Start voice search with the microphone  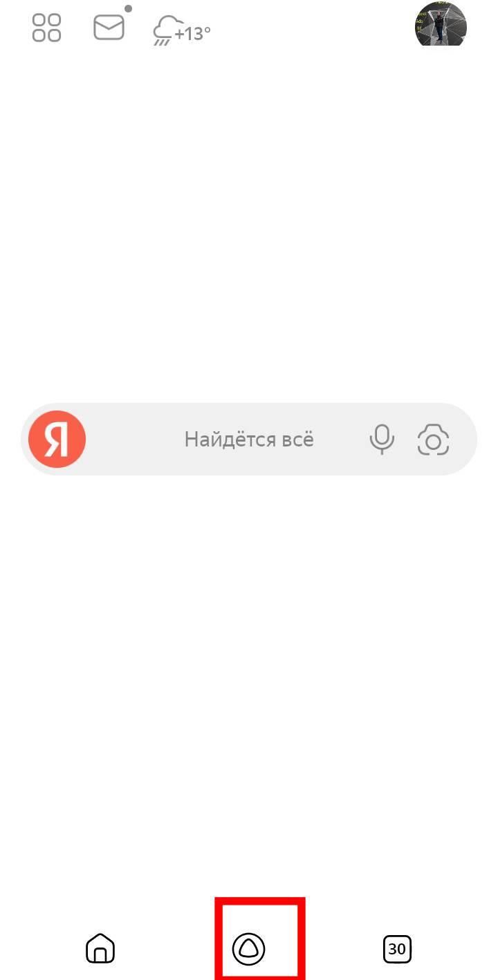coord(382,439)
